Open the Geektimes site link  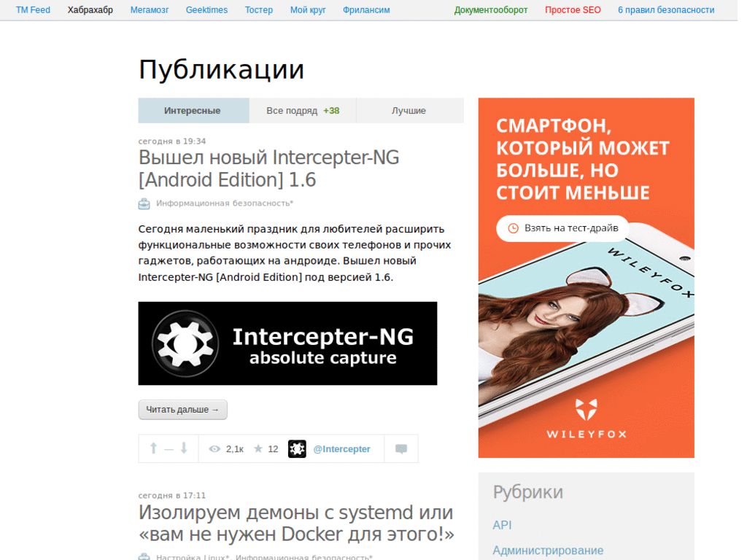[206, 9]
